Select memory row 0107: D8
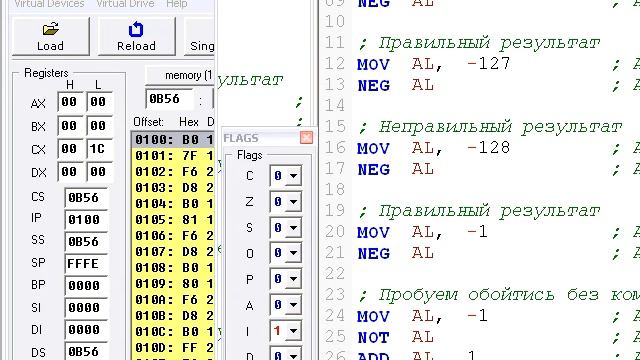 [x=173, y=252]
